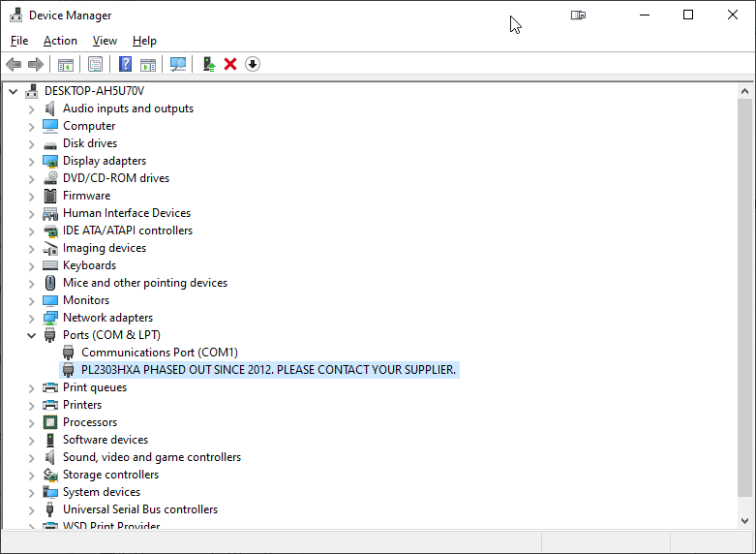Expand IDE ATA/ATAPI controllers
The height and width of the screenshot is (554, 756).
(x=31, y=231)
